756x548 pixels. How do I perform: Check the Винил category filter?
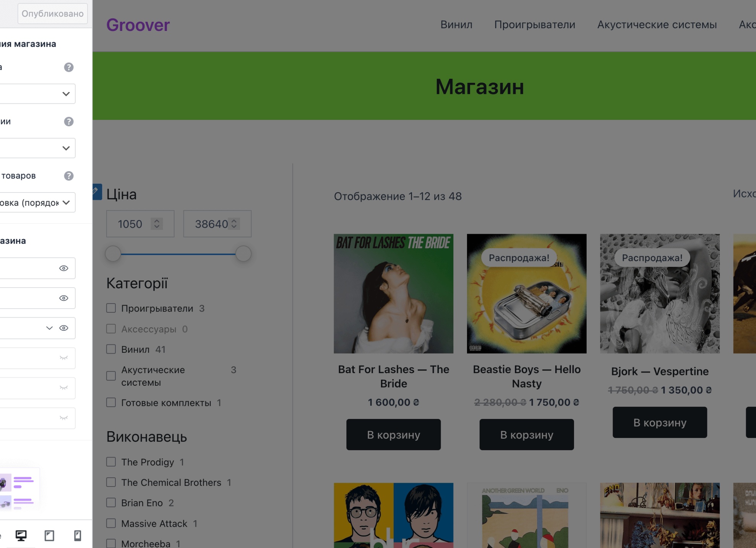[111, 349]
